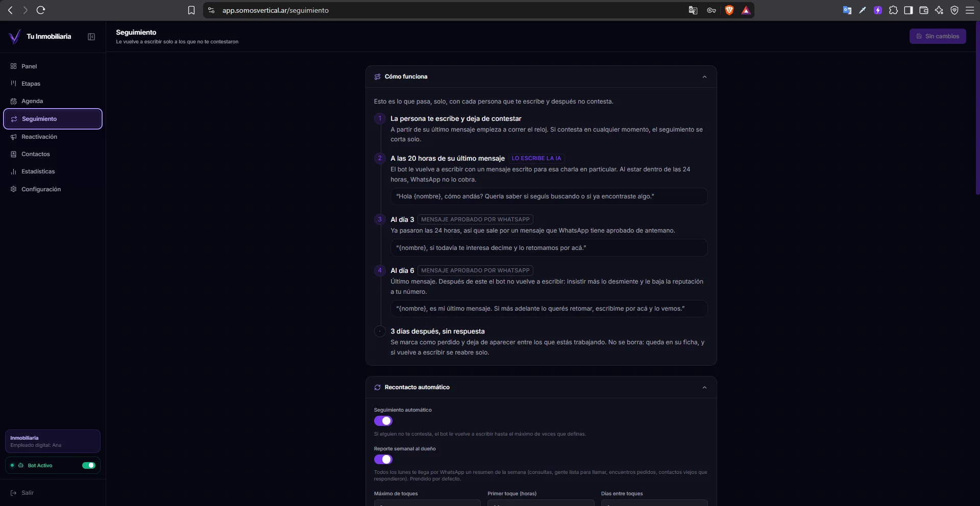
Task: Go to Agenda section
Action: (53, 101)
